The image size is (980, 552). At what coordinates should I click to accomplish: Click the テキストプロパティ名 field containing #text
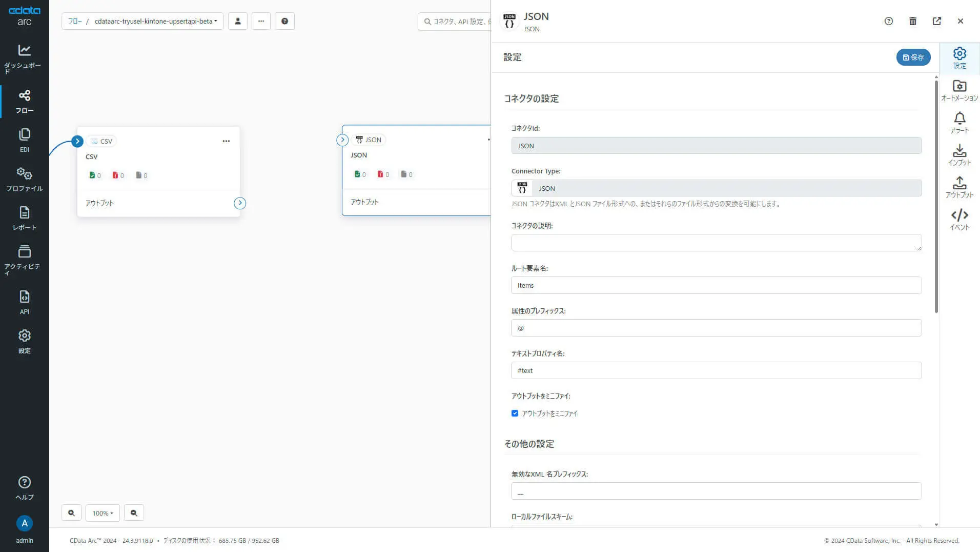(716, 370)
